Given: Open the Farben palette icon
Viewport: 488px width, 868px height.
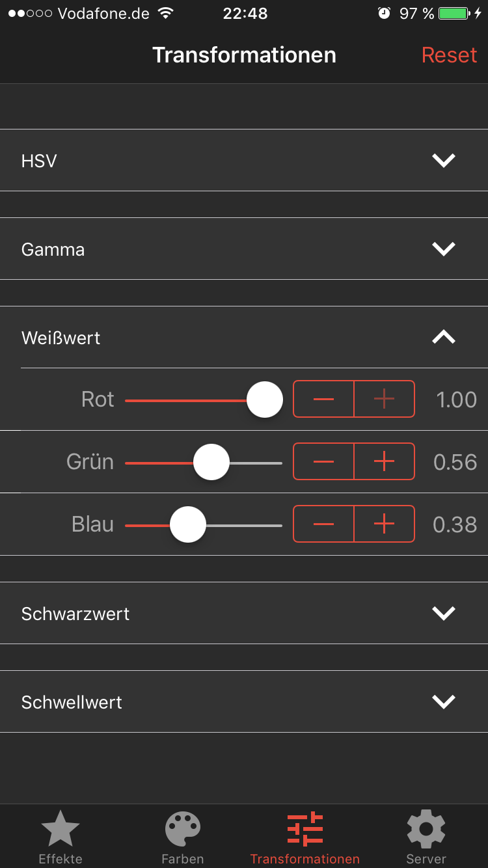Looking at the screenshot, I should [x=183, y=829].
